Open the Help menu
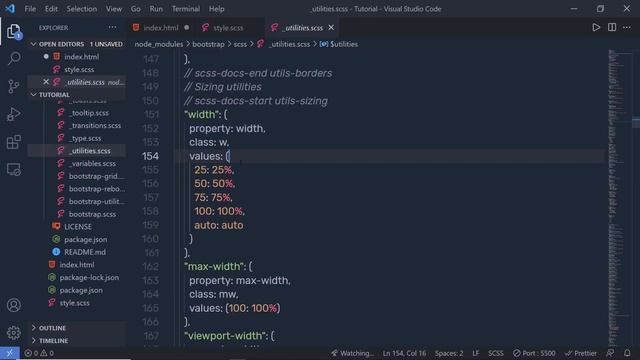Image resolution: width=640 pixels, height=360 pixels. click(217, 9)
